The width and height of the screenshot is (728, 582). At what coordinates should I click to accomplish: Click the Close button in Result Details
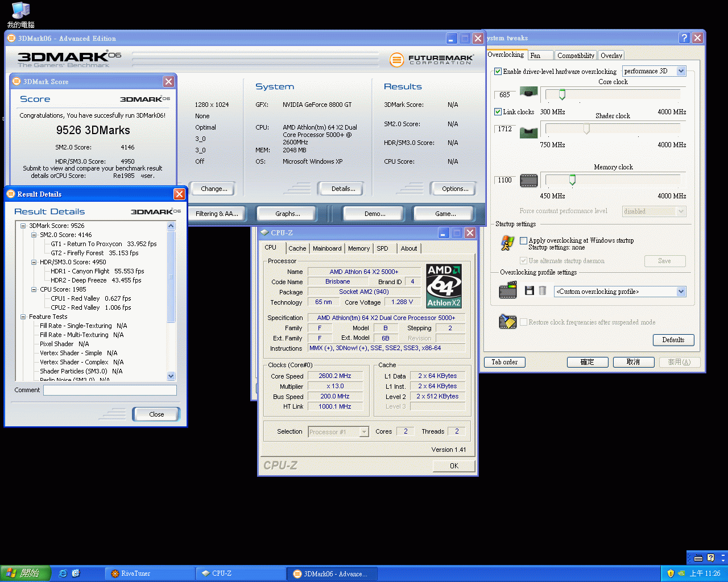tap(156, 414)
